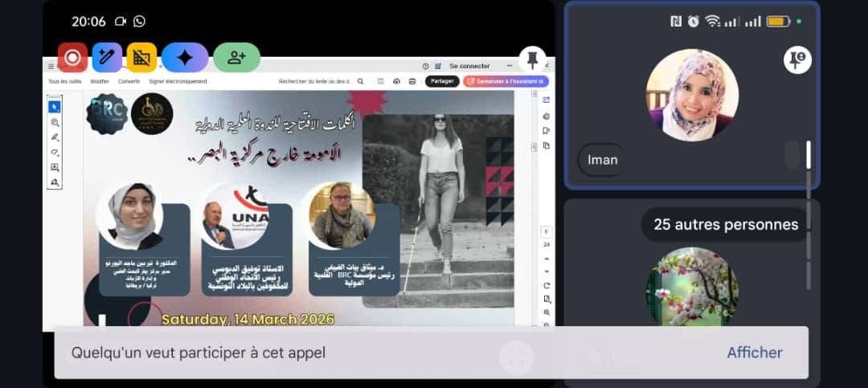The image size is (868, 388).
Task: Open the hamburger menu in PDF viewer
Action: pyautogui.click(x=51, y=66)
